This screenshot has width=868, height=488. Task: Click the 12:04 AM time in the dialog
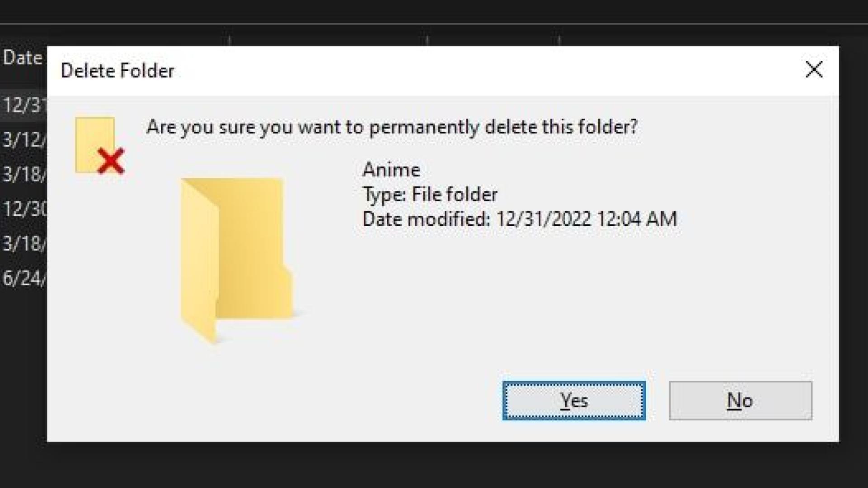(x=637, y=219)
